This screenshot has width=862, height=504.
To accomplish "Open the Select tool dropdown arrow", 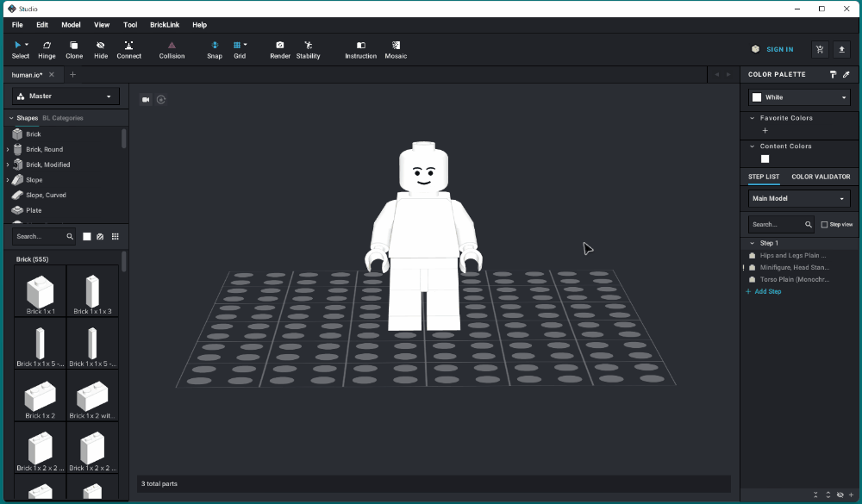I will [x=27, y=45].
